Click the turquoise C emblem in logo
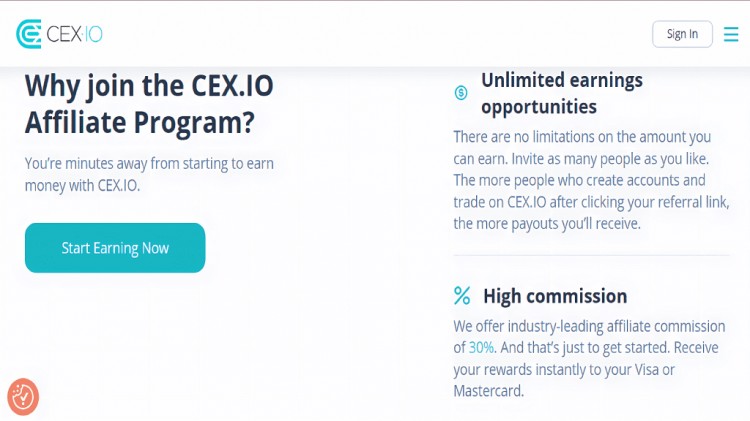 pyautogui.click(x=29, y=34)
